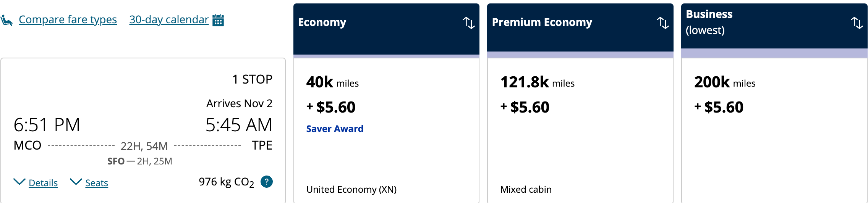Click the Saver Award label

coord(335,129)
